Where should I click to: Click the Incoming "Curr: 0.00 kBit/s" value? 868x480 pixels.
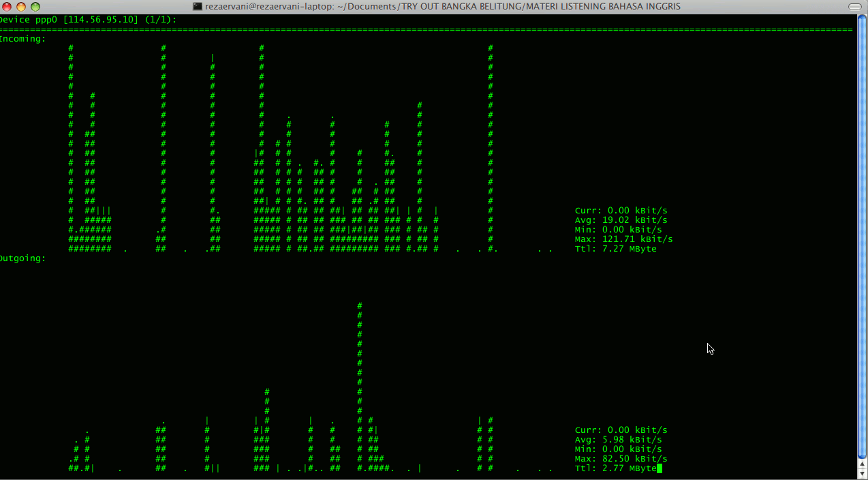[x=621, y=211]
